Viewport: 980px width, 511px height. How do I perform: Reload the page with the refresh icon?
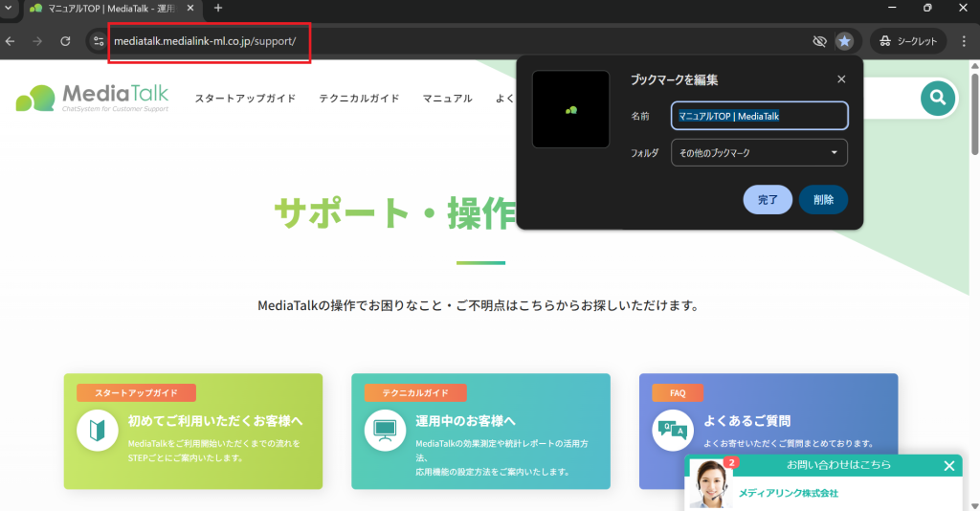click(x=65, y=41)
